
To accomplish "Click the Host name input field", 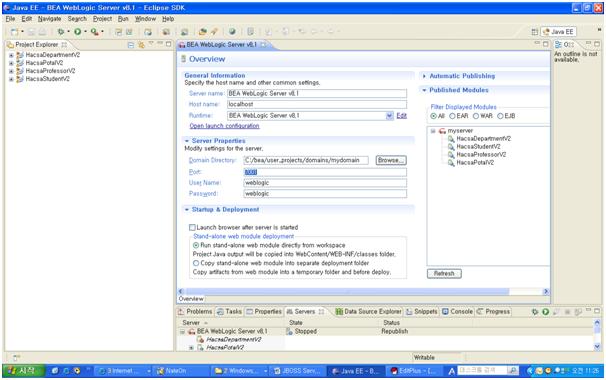I will tap(317, 104).
